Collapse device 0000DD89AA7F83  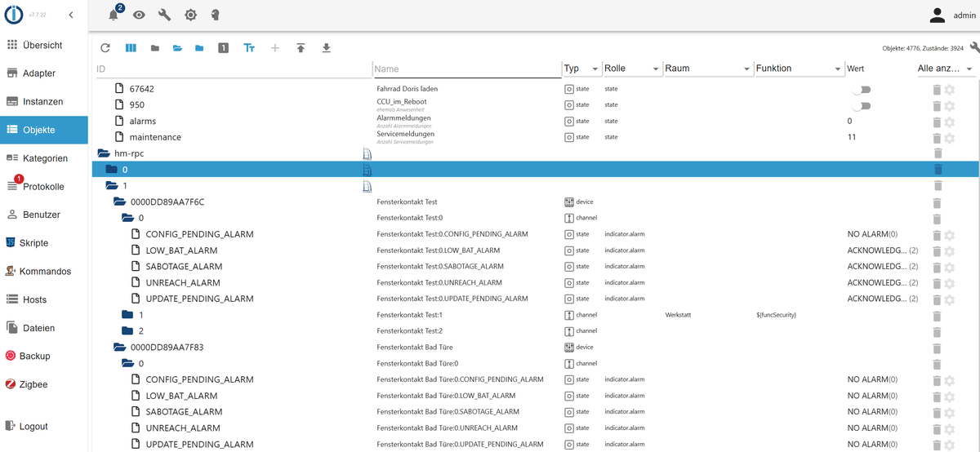pos(119,347)
